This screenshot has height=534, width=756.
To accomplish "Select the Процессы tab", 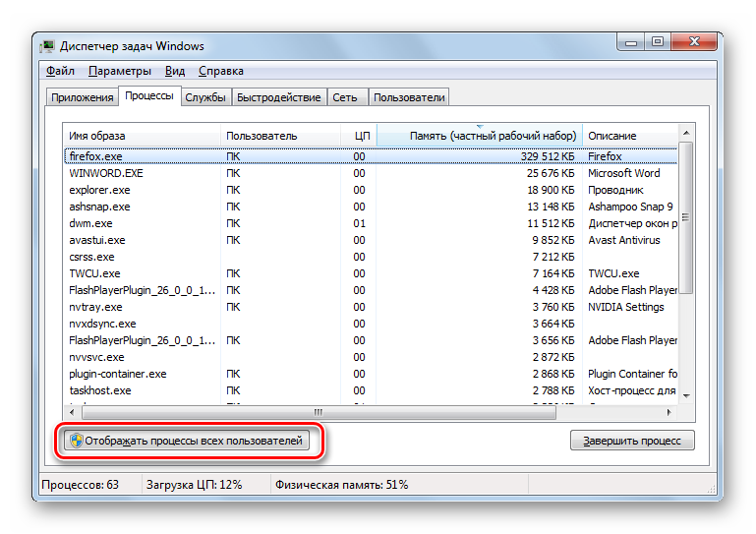I will [149, 96].
